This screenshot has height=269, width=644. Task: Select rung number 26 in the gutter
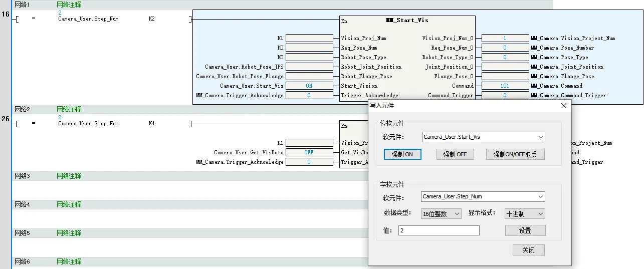(6, 119)
